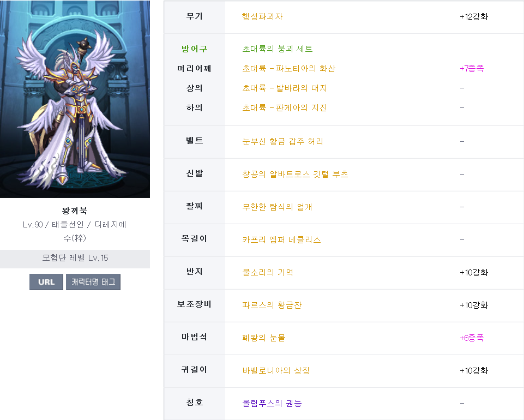Screen dimensions: 524x420
Task: Click the 머리어깨 row label
Action: pyautogui.click(x=195, y=69)
